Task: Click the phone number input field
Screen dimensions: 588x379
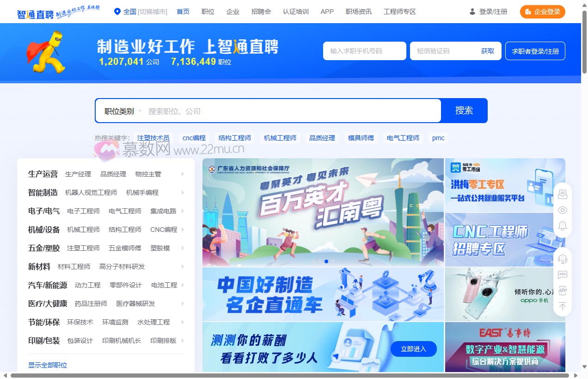Action: [x=364, y=51]
